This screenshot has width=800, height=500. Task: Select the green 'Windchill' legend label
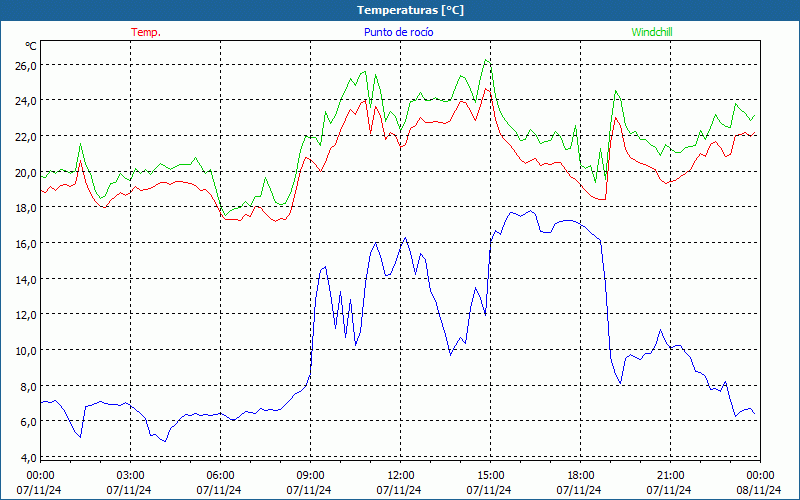tap(652, 32)
